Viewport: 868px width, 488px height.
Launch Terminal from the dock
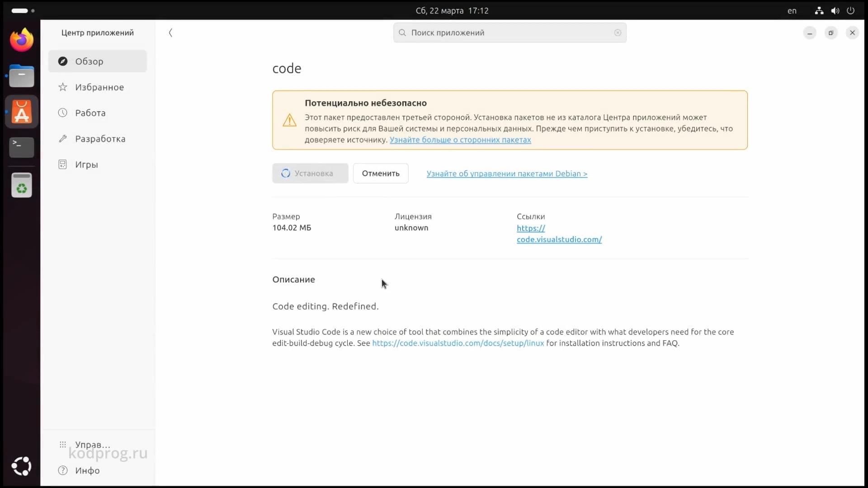(22, 147)
